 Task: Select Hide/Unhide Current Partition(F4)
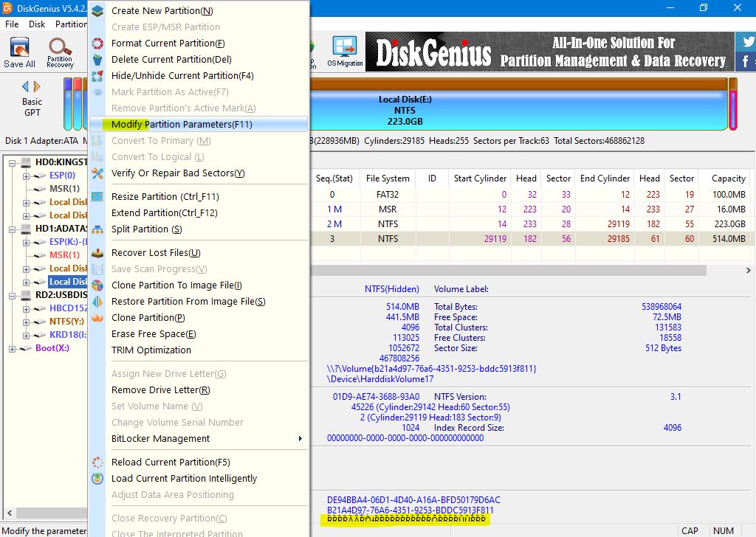pos(182,76)
